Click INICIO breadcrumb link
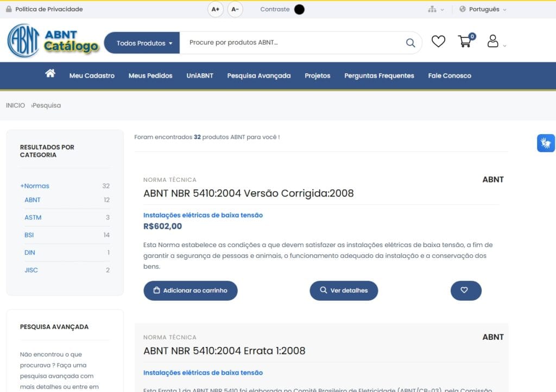The image size is (556, 392). [x=15, y=105]
